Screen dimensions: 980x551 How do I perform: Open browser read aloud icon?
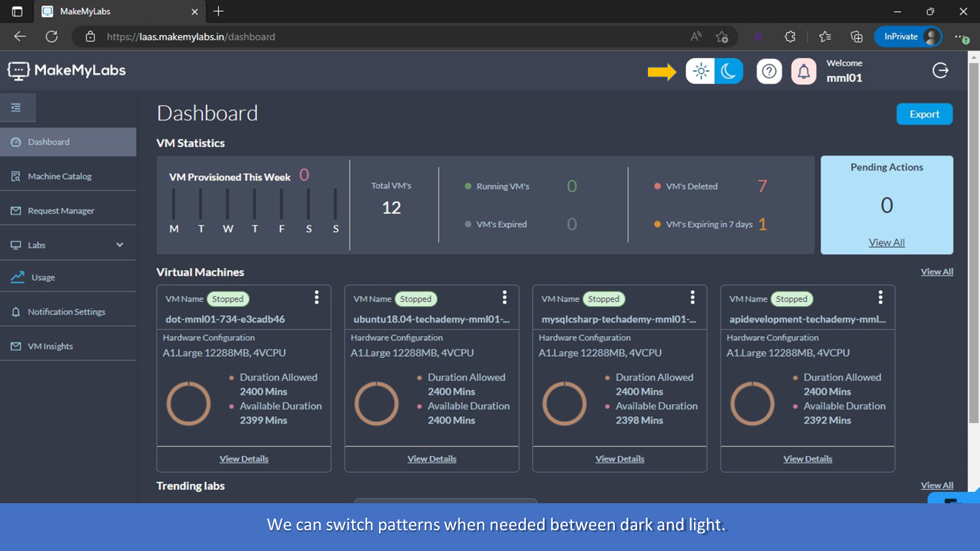(x=696, y=37)
